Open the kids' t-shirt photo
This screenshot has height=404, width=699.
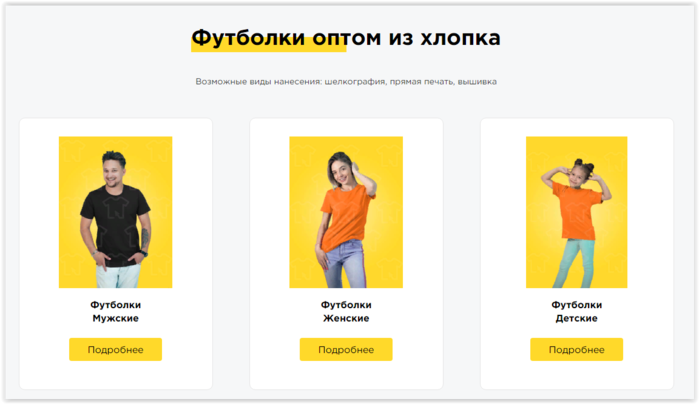[576, 212]
